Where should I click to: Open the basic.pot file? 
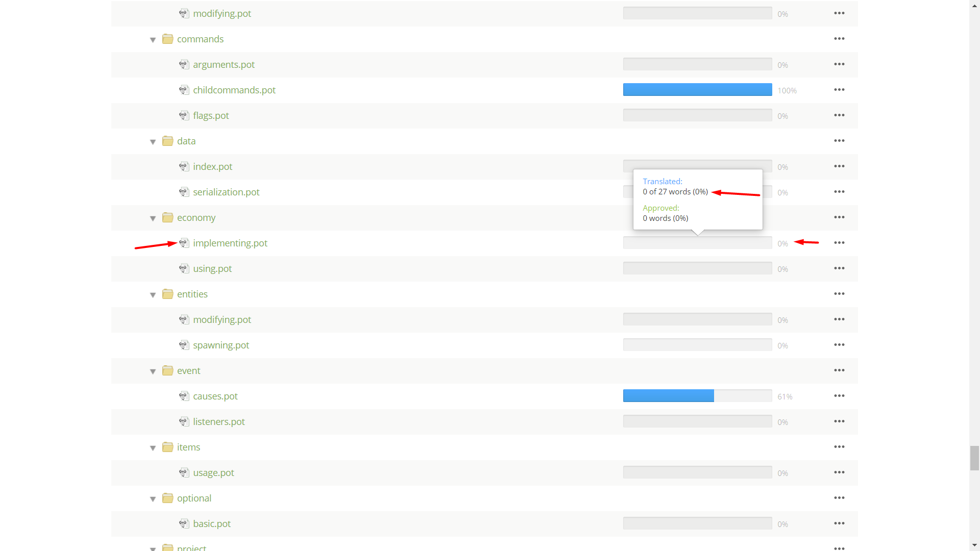click(212, 524)
